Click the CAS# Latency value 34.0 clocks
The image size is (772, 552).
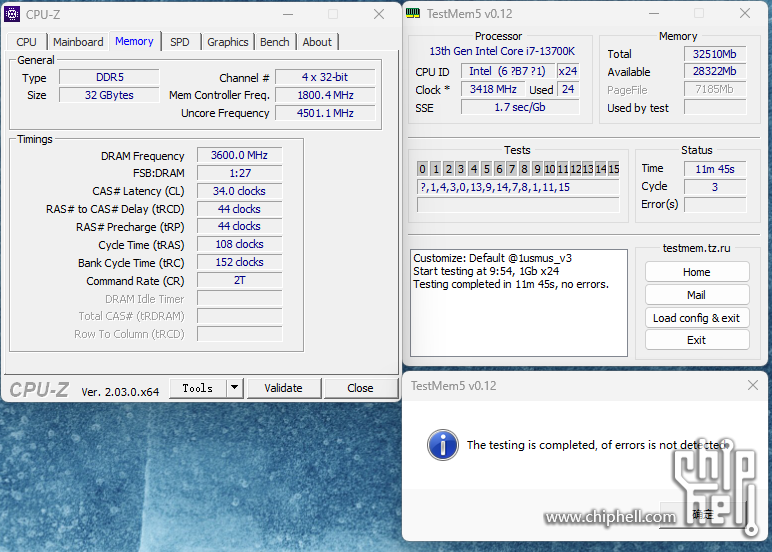point(239,191)
